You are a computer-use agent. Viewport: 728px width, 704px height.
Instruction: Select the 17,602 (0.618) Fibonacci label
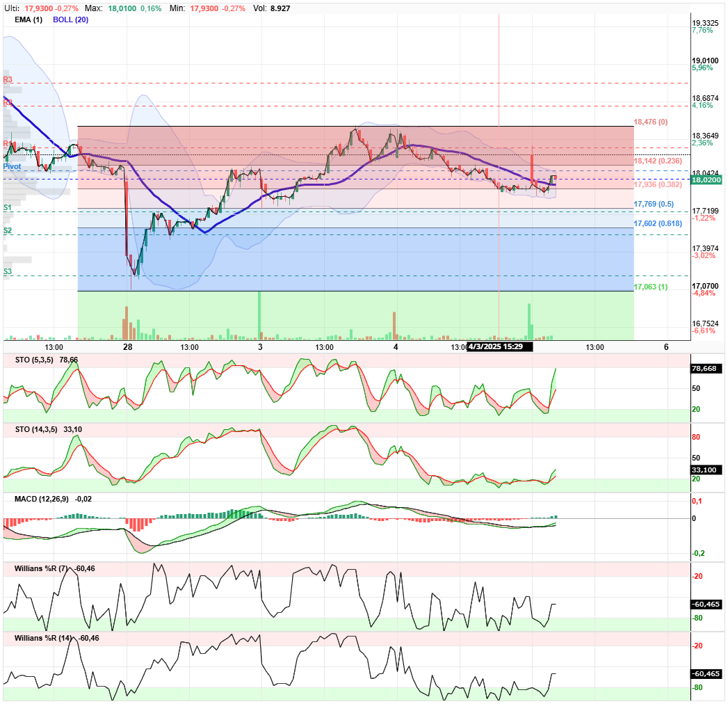[658, 224]
